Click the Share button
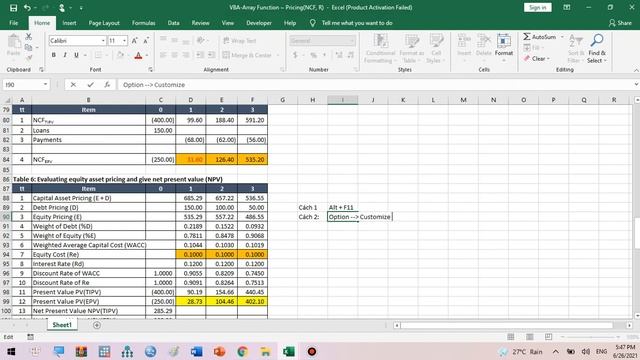Viewport: 640px width, 360px height. point(620,23)
